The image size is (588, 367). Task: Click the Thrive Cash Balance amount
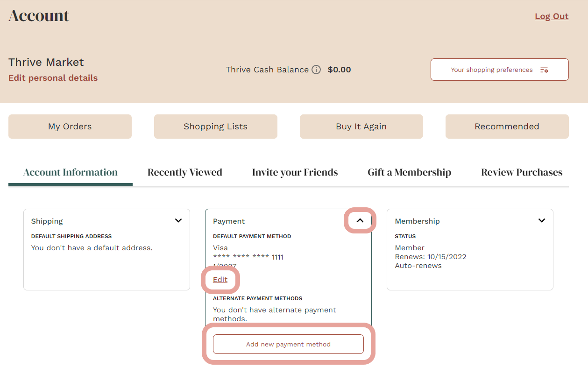tap(339, 69)
